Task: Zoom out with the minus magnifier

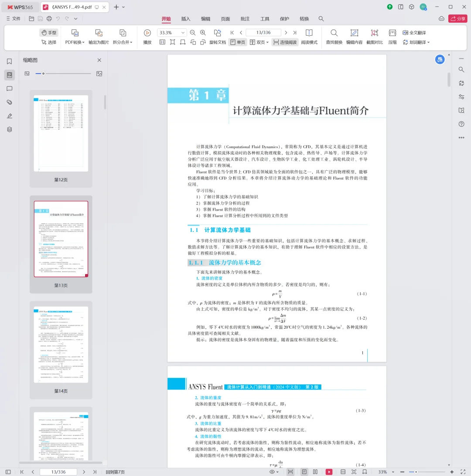Action: click(192, 33)
